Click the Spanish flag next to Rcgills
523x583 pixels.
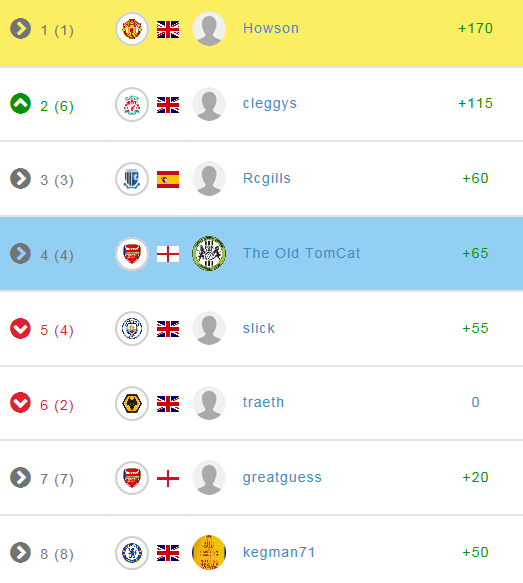tap(168, 180)
